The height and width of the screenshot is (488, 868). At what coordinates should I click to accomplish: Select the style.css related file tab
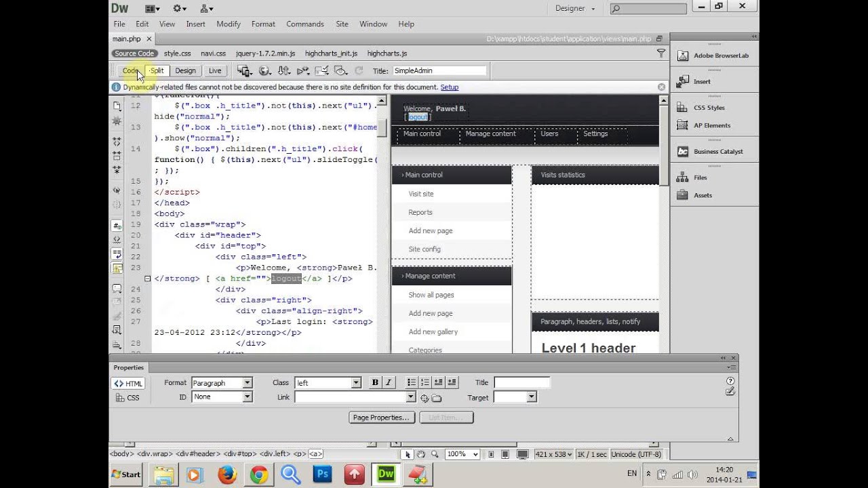(177, 54)
